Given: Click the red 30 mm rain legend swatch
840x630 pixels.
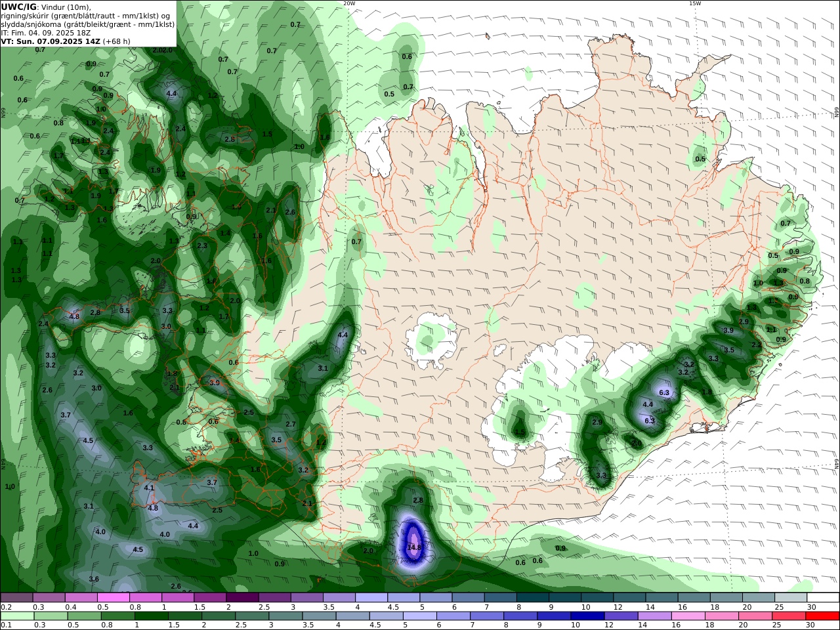Looking at the screenshot, I should pos(822,616).
